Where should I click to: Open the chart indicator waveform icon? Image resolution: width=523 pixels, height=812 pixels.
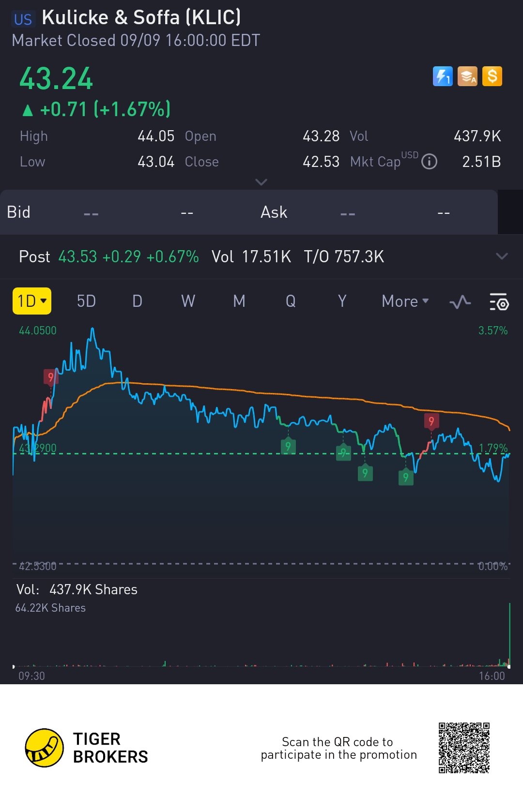point(460,302)
